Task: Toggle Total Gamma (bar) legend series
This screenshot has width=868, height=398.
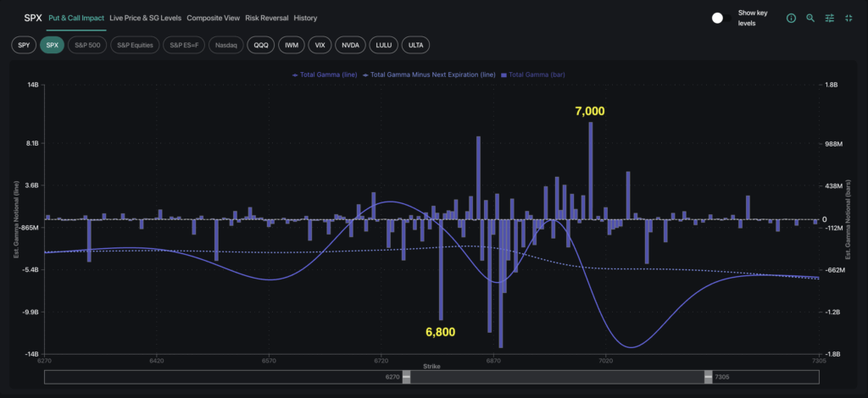Action: (x=534, y=75)
